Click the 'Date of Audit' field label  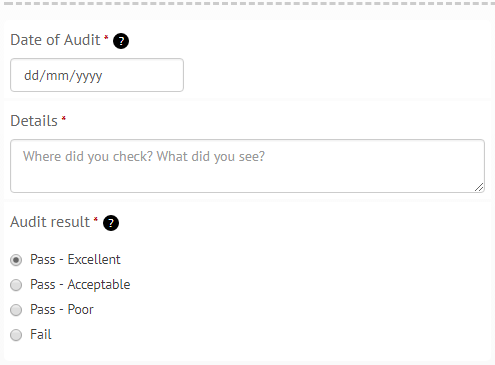coord(55,40)
